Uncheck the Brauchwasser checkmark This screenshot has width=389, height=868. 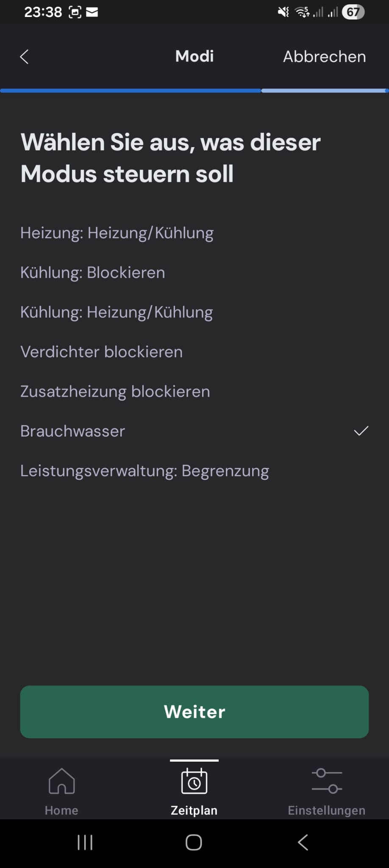click(x=361, y=431)
